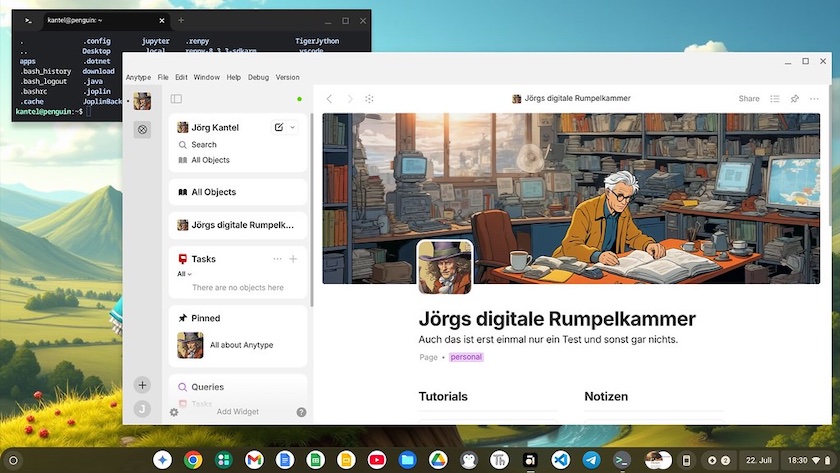Open Google Docs from the shelf
The height and width of the screenshot is (473, 840).
coord(285,460)
